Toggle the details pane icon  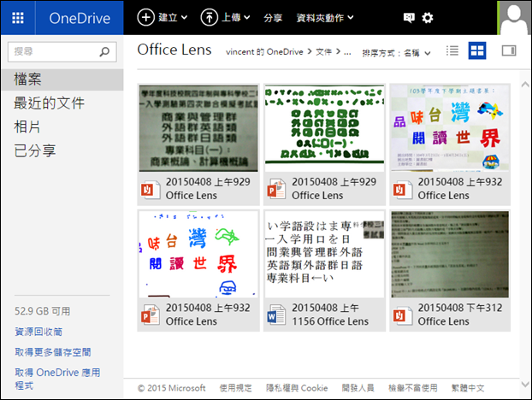[x=509, y=50]
